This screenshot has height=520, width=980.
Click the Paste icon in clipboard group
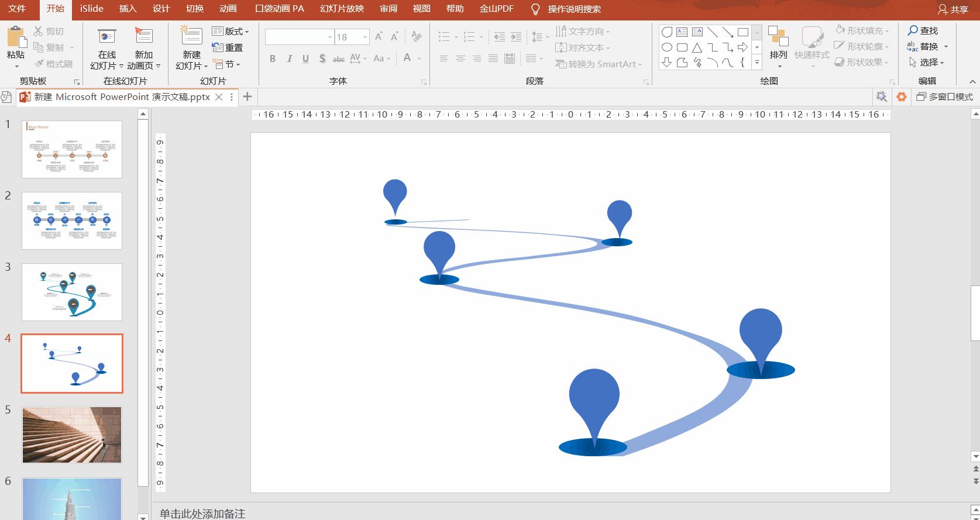(x=16, y=37)
